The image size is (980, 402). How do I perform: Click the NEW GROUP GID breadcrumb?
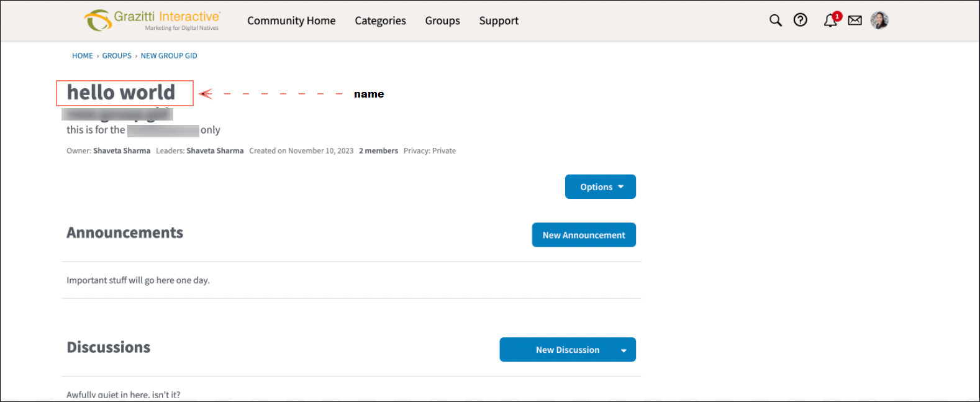tap(169, 56)
